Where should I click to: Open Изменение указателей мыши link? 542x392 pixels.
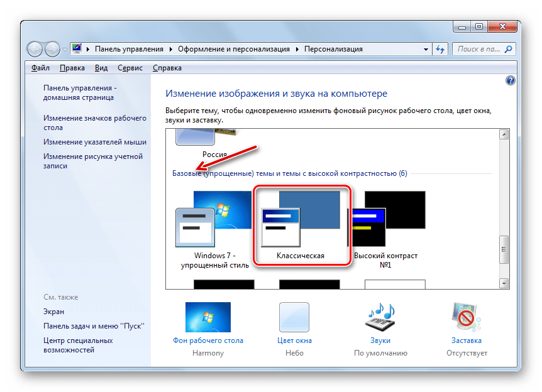pos(95,142)
